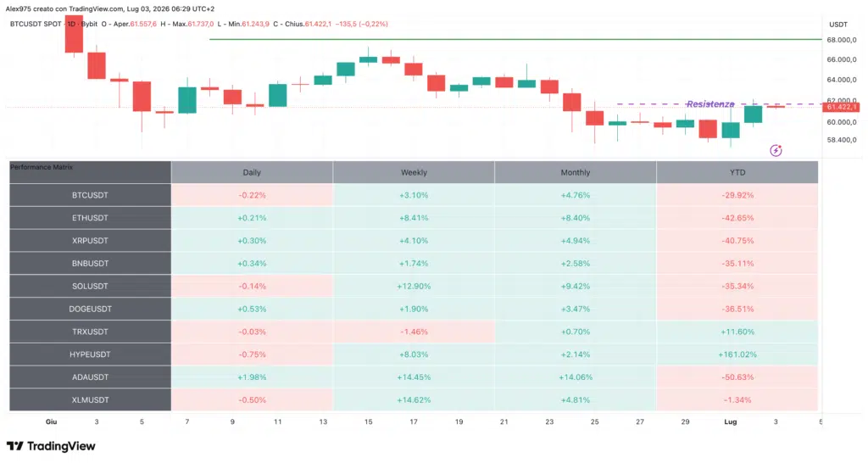The width and height of the screenshot is (868, 463).
Task: Click the purple lightning bolt icon
Action: click(776, 151)
